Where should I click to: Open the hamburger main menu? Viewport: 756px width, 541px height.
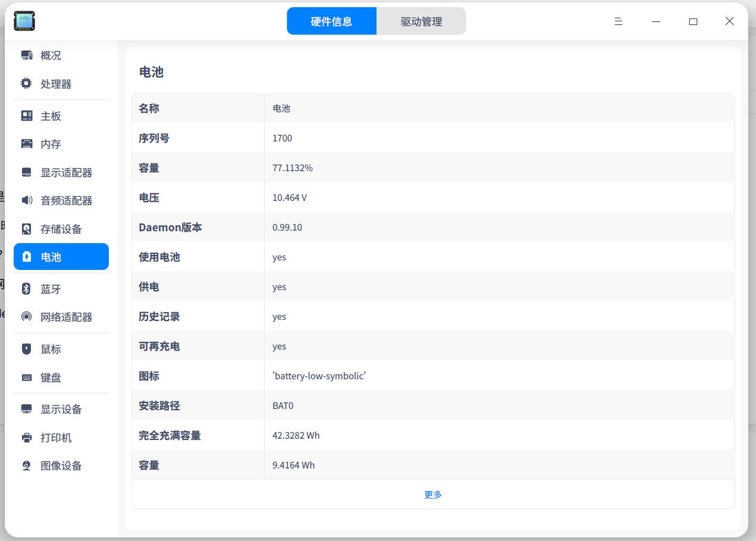(x=618, y=21)
